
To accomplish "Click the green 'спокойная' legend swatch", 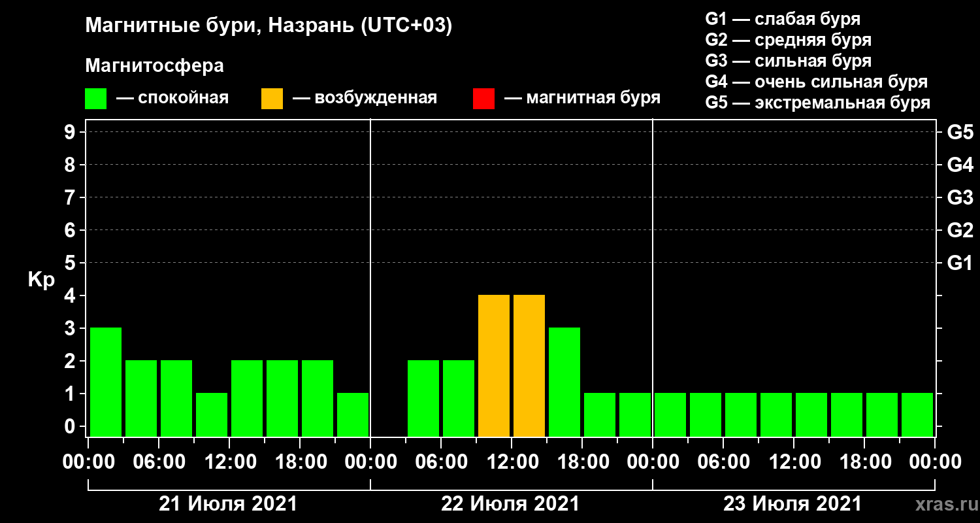I will (x=95, y=99).
